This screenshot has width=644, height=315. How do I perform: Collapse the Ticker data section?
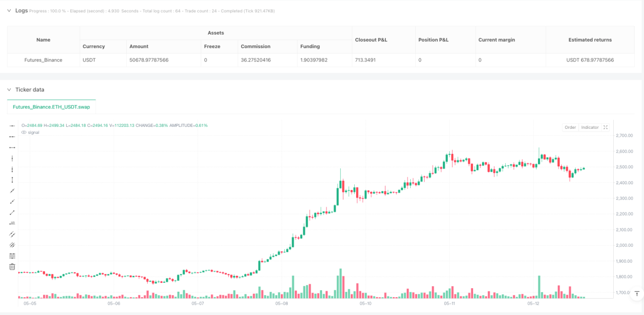9,90
